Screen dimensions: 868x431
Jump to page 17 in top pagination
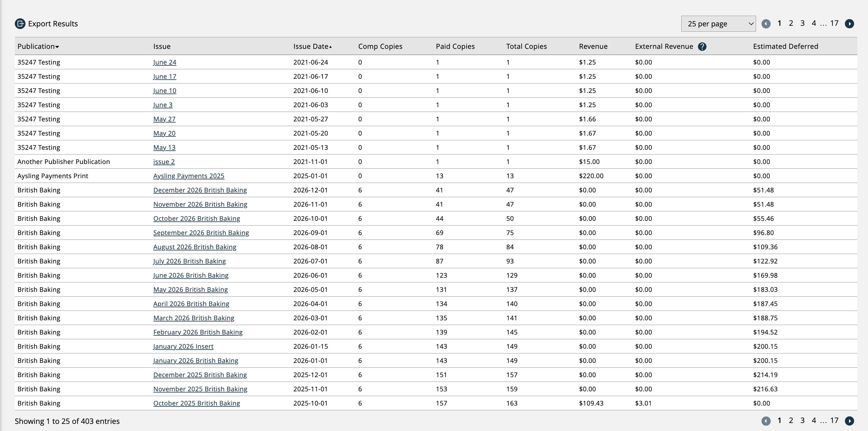[834, 23]
